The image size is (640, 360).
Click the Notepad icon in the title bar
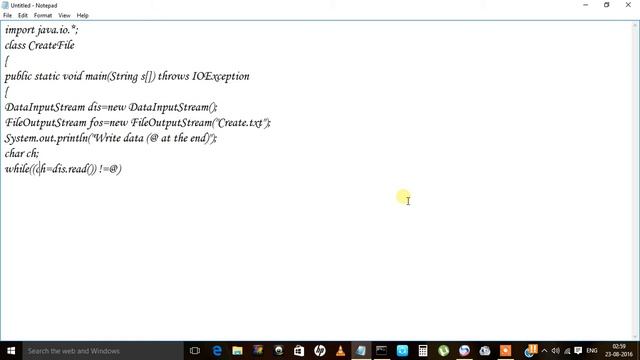[x=5, y=5]
